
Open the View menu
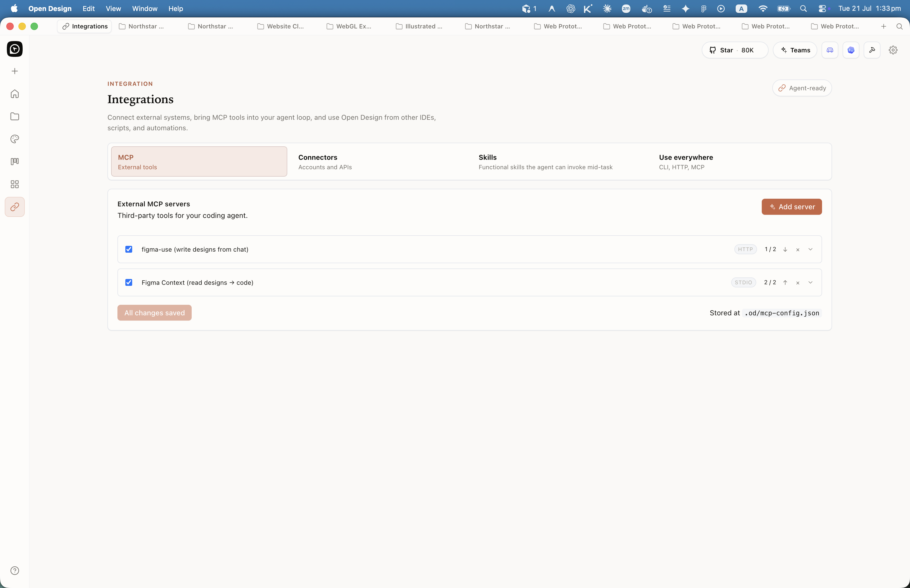click(x=113, y=8)
